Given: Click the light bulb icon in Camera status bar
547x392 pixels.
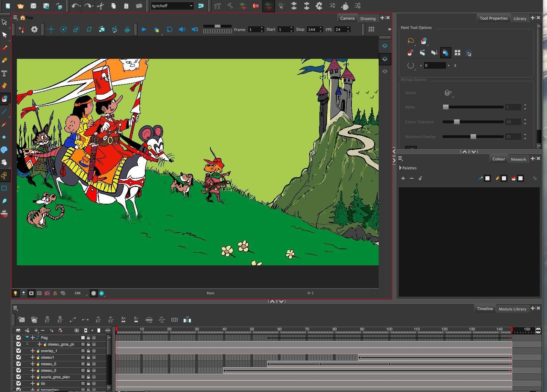Looking at the screenshot, I should point(15,293).
